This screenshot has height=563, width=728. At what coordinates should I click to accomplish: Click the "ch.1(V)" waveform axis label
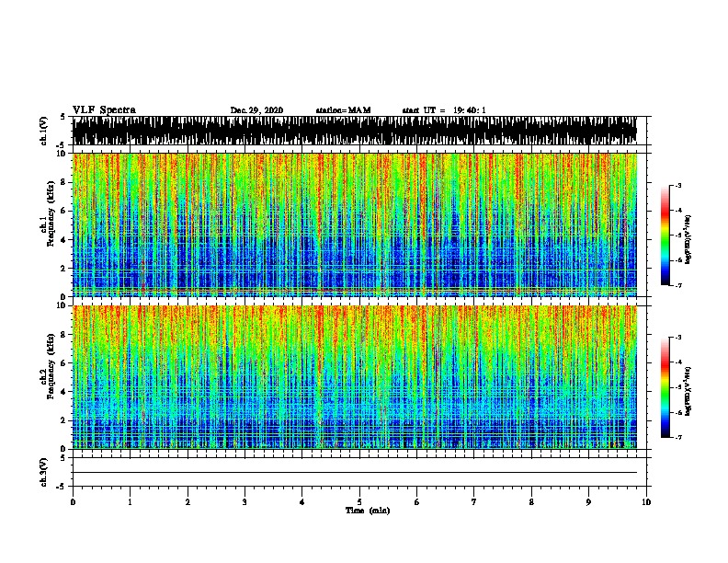(x=43, y=131)
